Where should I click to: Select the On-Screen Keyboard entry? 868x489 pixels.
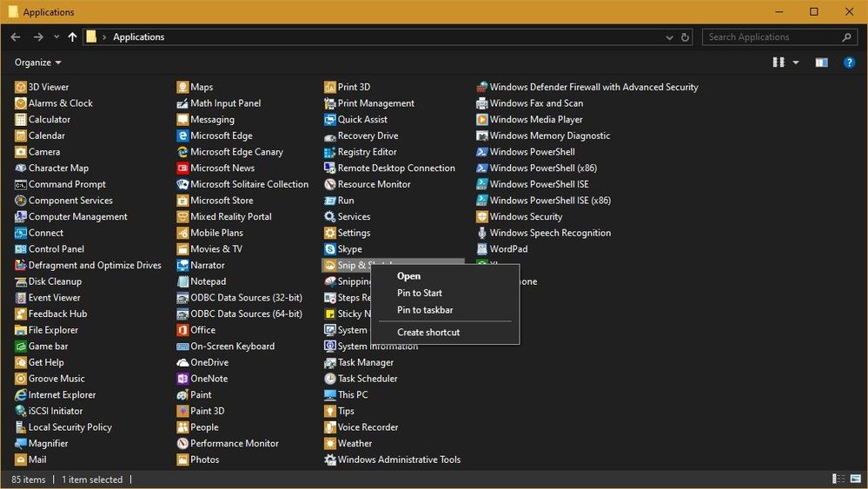click(226, 347)
